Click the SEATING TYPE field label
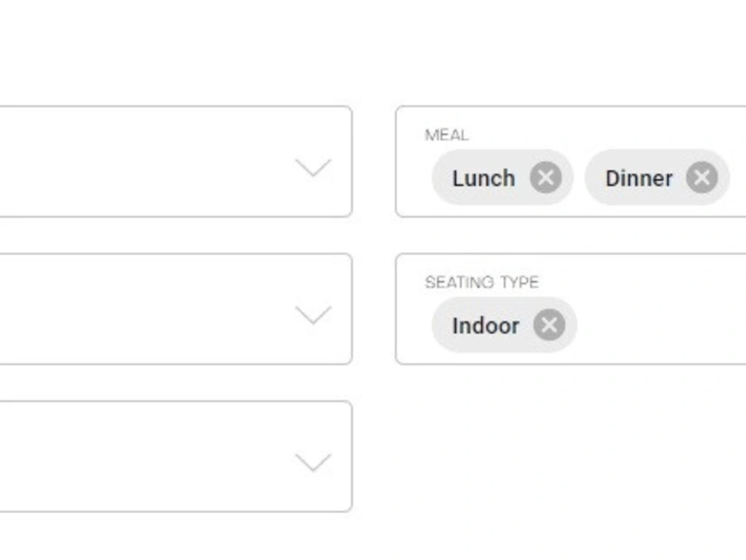746x560 pixels. (481, 283)
